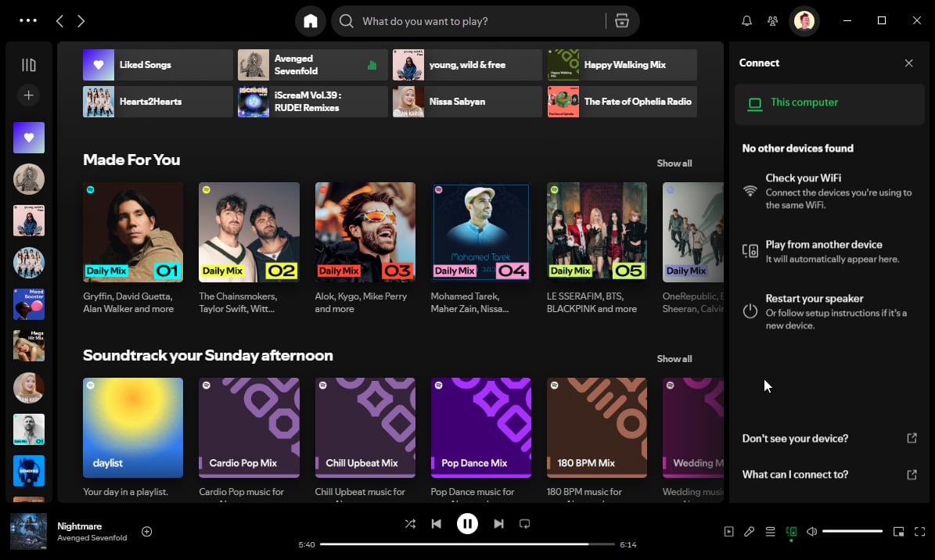
Task: Toggle Connect to a device icon
Action: click(791, 531)
